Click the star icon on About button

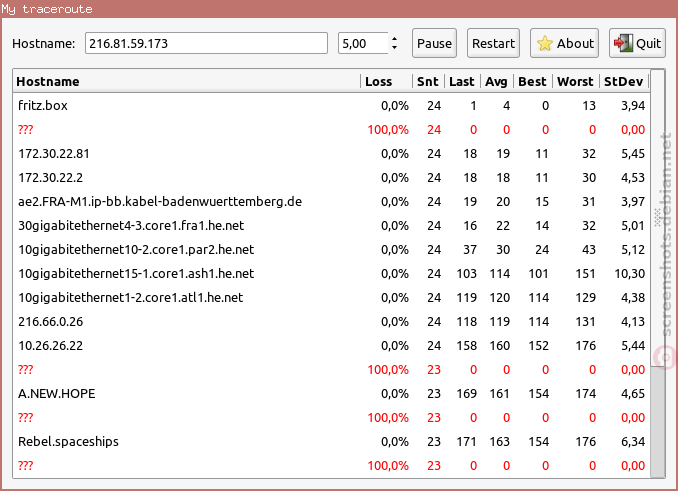[545, 43]
